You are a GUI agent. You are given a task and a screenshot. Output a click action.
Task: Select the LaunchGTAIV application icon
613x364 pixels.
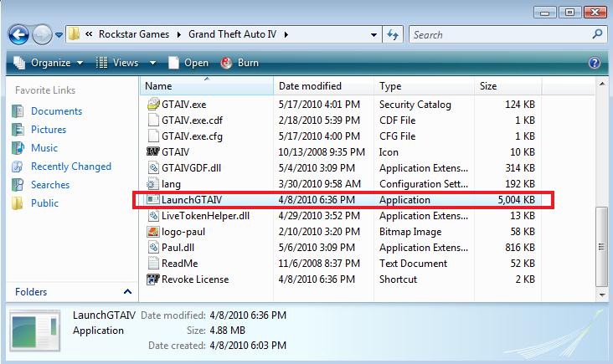(153, 200)
